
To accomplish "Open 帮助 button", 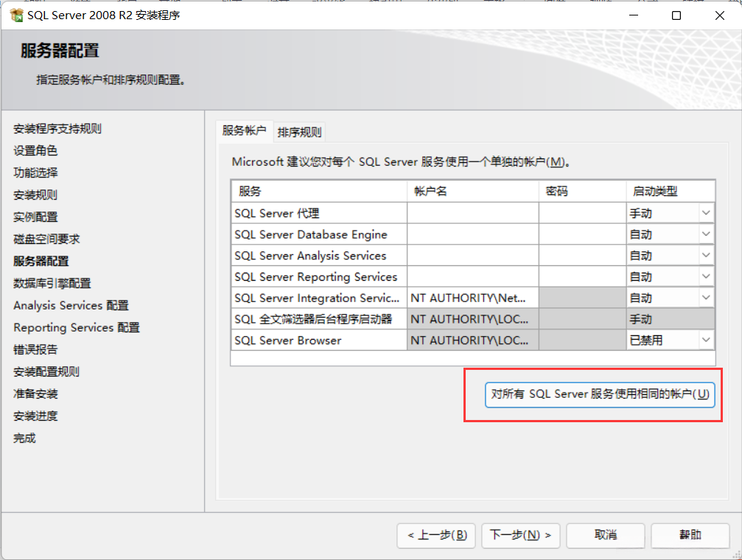I will pyautogui.click(x=690, y=536).
